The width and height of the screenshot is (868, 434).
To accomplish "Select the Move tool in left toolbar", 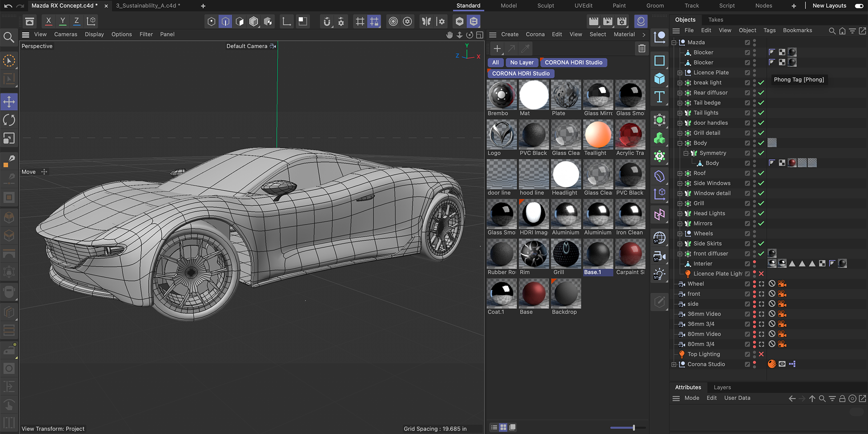I will (9, 102).
